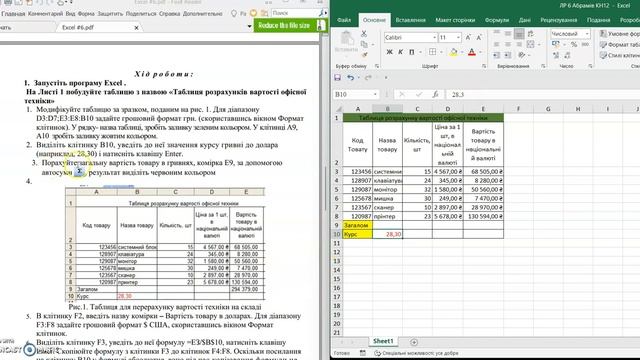
Task: Switch to the Вставлення ribbon tab
Action: coord(410,20)
